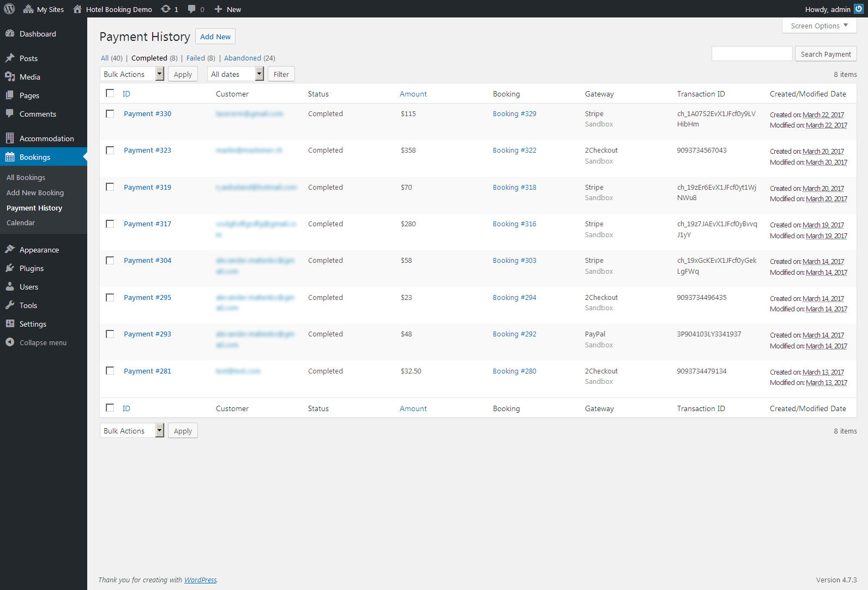The width and height of the screenshot is (868, 590).
Task: Click the Dashboard gauge icon
Action: (x=10, y=34)
